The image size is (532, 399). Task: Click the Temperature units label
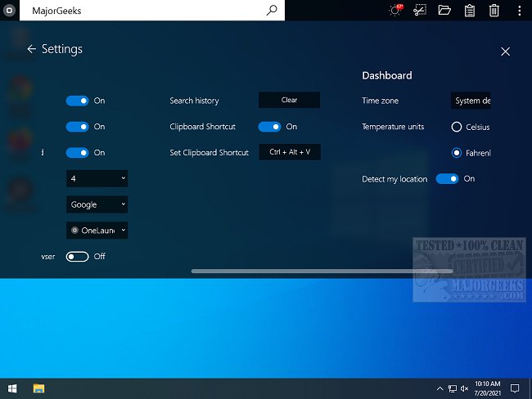(x=393, y=127)
